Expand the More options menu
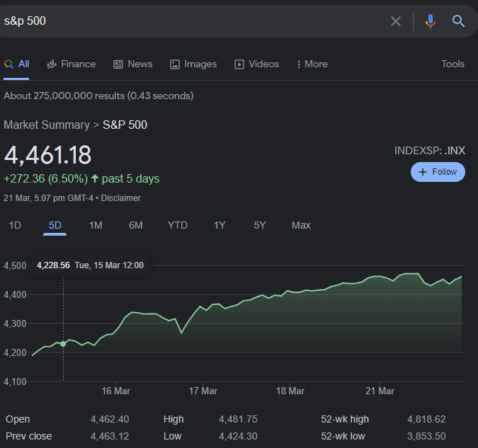Image resolution: width=478 pixels, height=448 pixels. click(x=312, y=64)
